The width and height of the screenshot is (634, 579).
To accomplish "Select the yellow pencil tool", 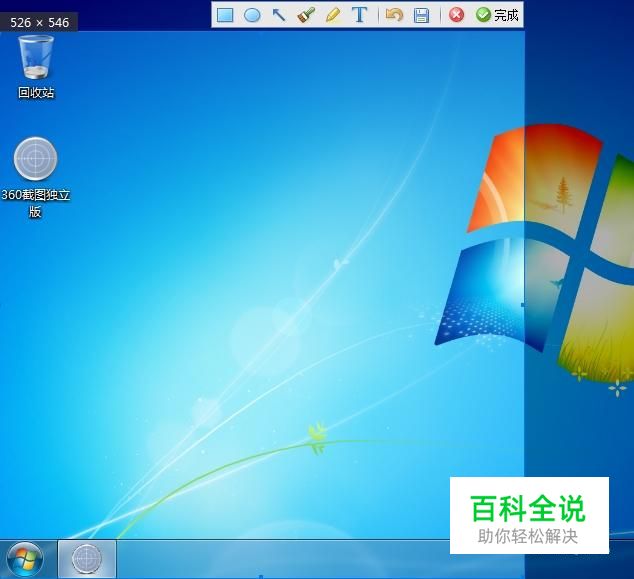I will point(333,15).
